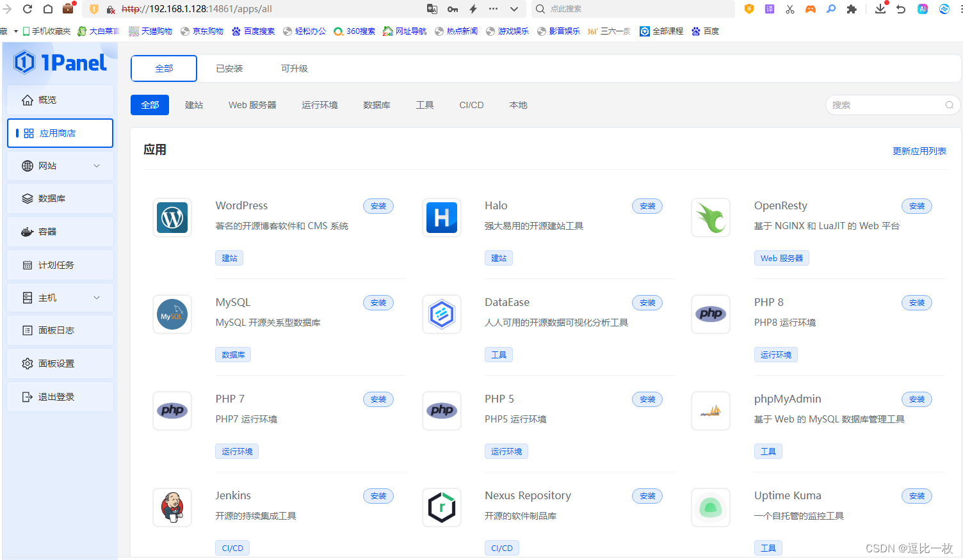Click the PHP 7 app icon

(172, 411)
